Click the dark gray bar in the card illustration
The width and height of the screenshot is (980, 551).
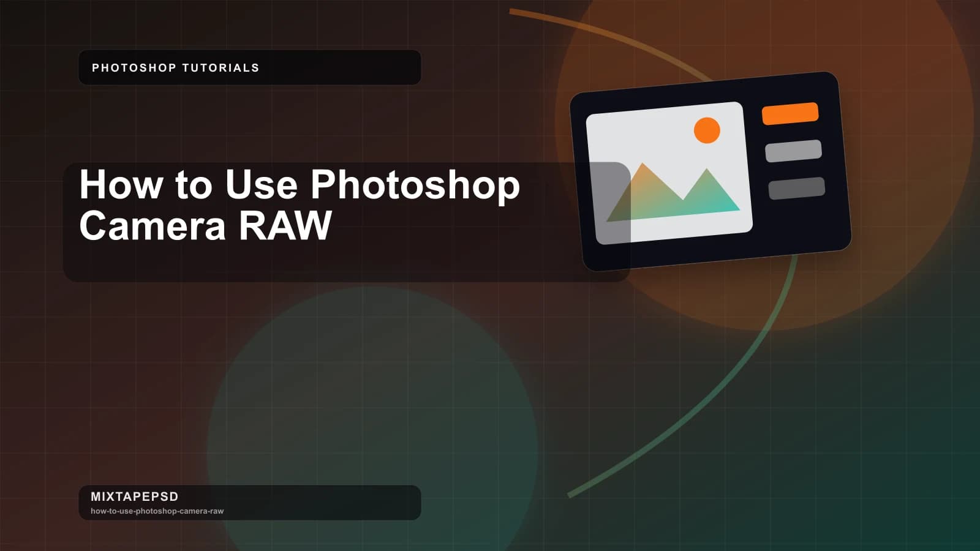pyautogui.click(x=797, y=188)
